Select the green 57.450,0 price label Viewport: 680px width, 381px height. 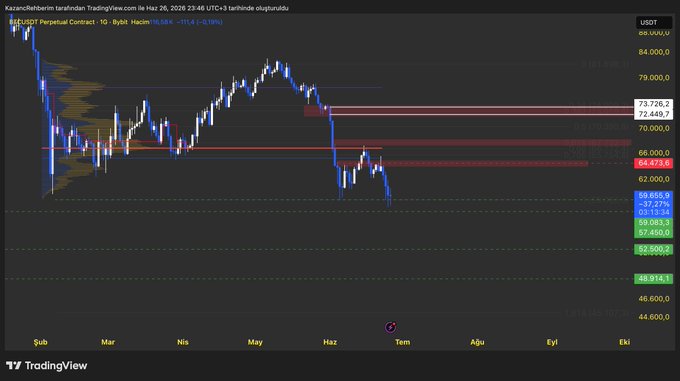pyautogui.click(x=653, y=233)
